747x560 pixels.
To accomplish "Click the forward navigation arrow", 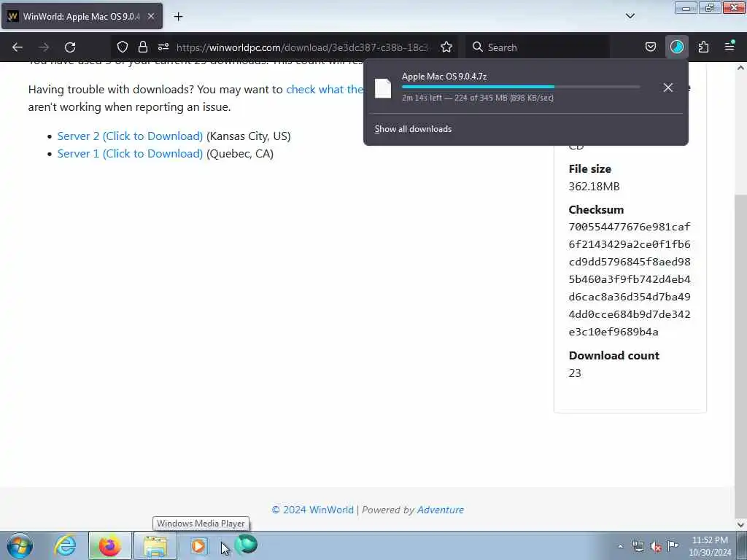I will [44, 47].
